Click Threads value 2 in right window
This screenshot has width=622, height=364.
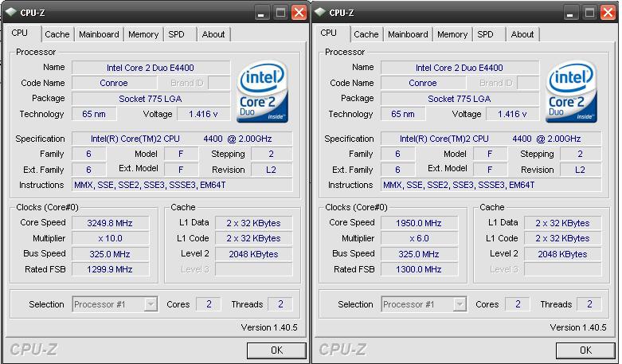pyautogui.click(x=589, y=304)
